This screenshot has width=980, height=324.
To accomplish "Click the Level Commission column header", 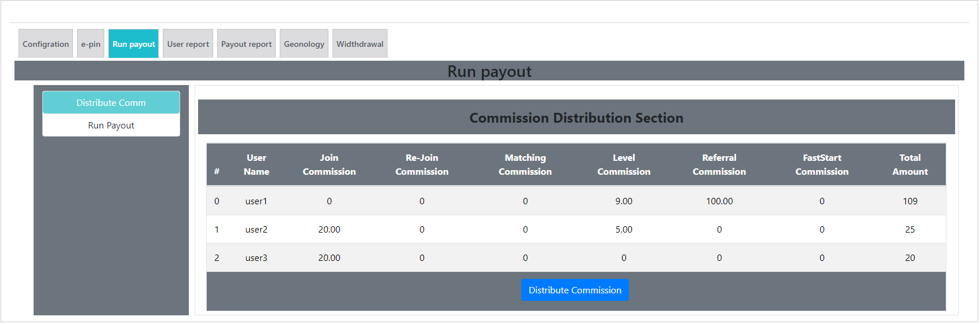I will pos(624,165).
